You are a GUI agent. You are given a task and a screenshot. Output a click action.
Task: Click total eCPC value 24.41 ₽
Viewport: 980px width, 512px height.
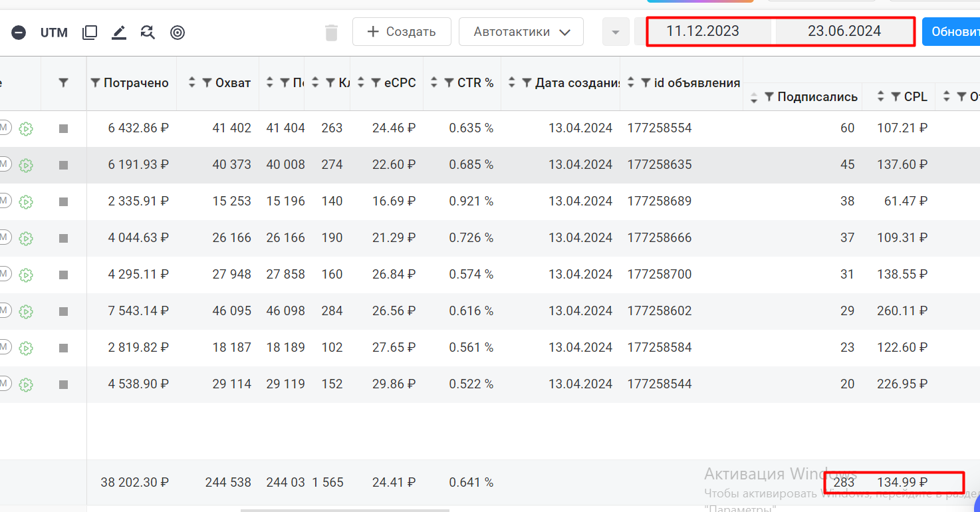[x=394, y=482]
